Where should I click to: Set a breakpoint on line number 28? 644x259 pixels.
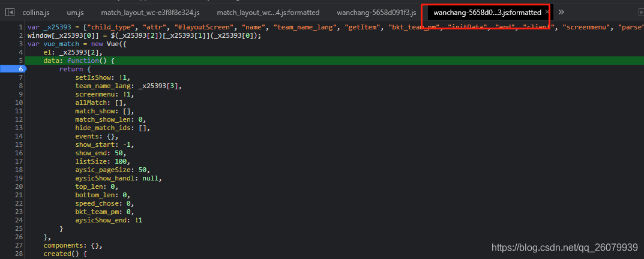pos(19,254)
